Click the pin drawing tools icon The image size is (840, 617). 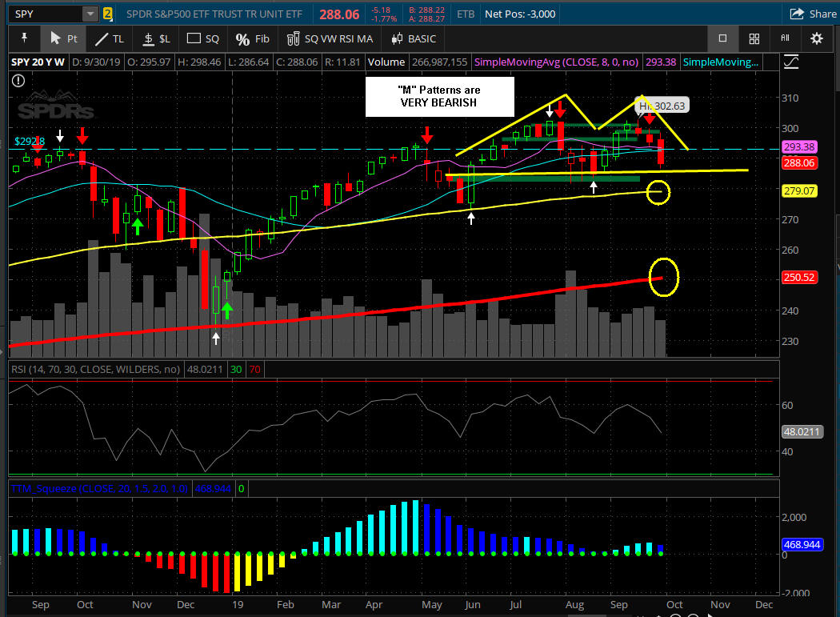[25, 38]
